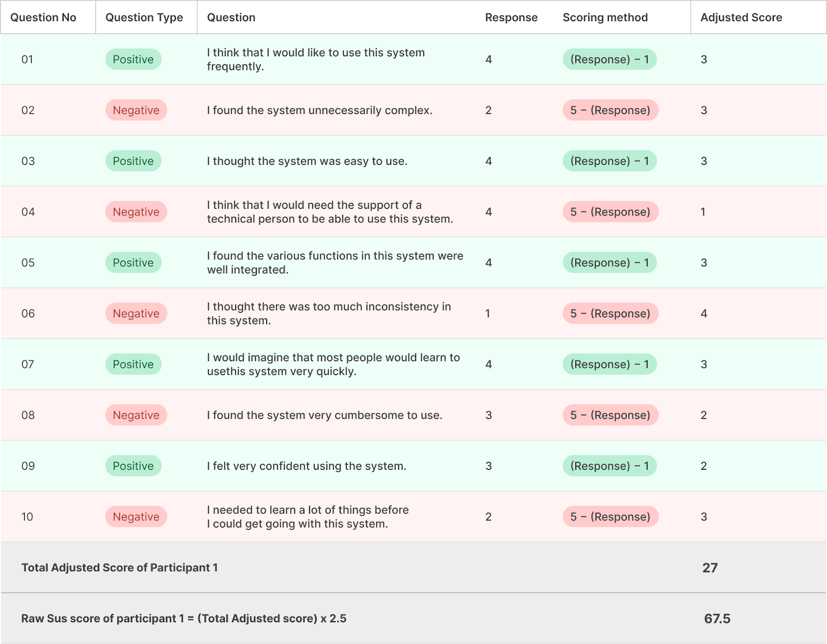
Task: Click the Negative badge on question 02
Action: 136,110
